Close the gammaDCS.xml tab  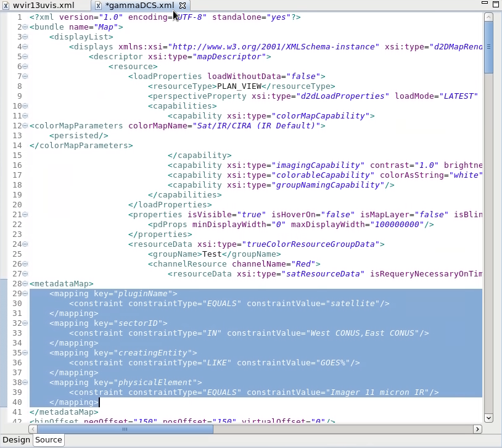[x=183, y=6]
